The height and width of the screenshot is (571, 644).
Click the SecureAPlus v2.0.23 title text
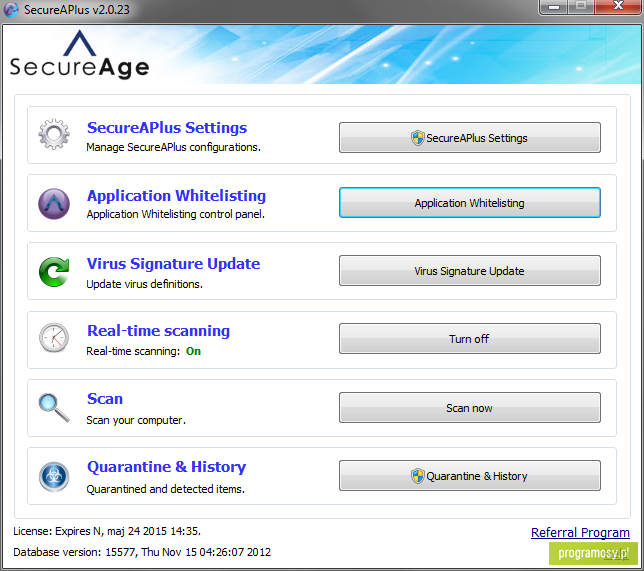[77, 9]
